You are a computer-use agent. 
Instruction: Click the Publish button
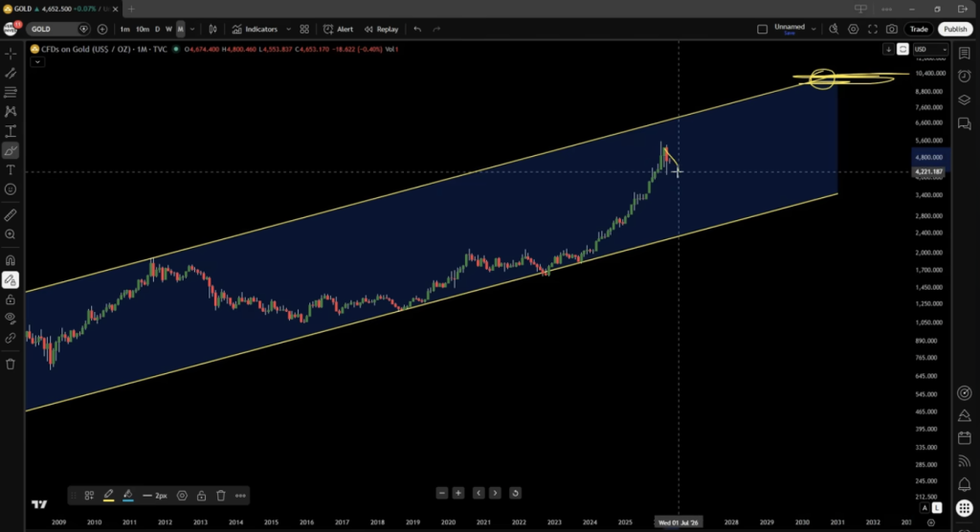pos(954,29)
